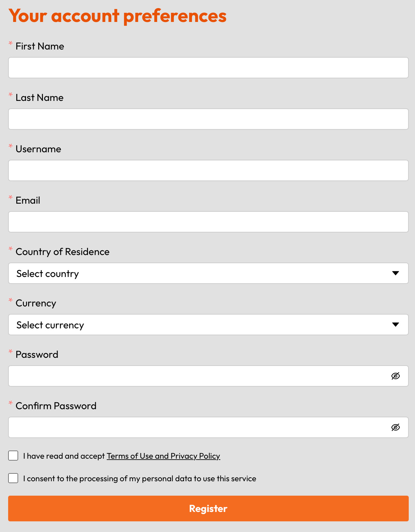Open the Select currency dropdown

(x=200, y=325)
